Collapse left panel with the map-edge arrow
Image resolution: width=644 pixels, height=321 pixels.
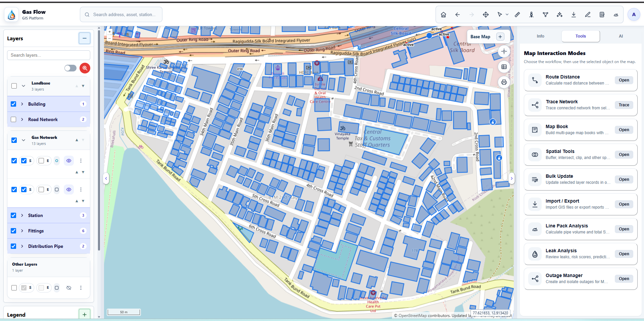[x=106, y=178]
